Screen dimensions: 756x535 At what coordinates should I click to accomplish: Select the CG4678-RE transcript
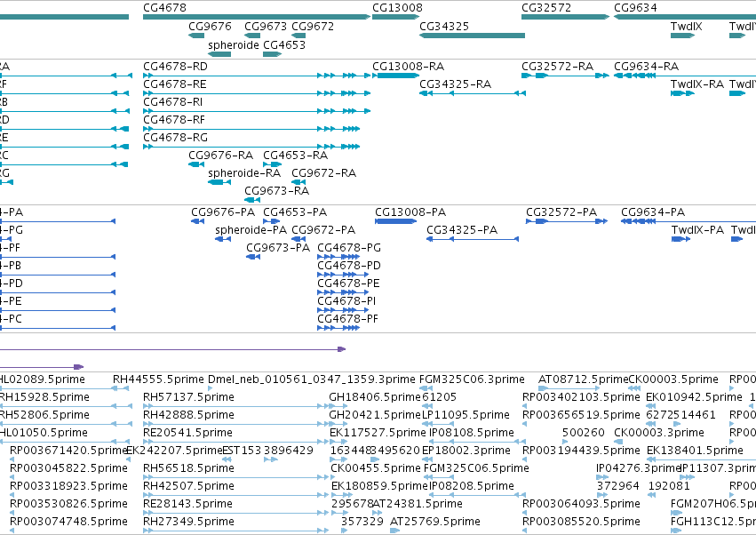[x=257, y=93]
